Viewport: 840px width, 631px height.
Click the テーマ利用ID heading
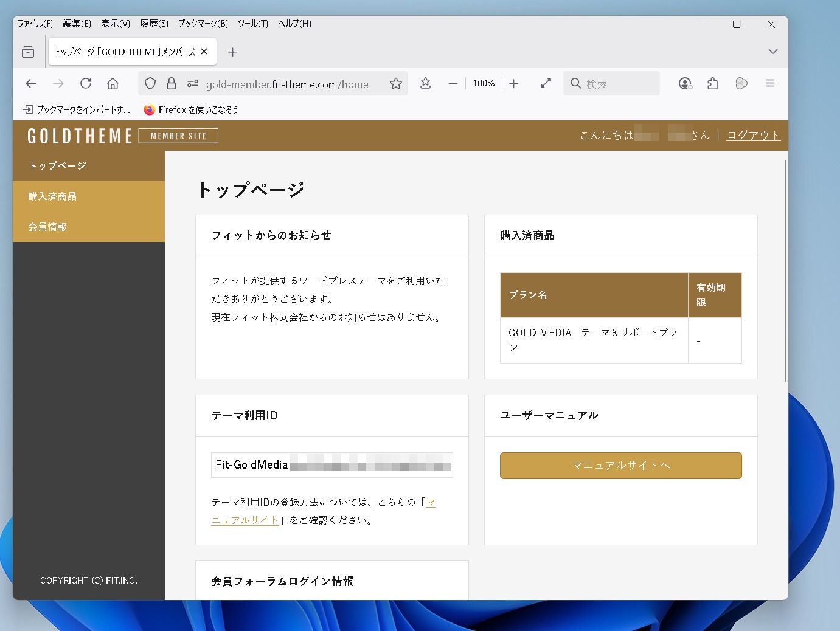pyautogui.click(x=245, y=416)
